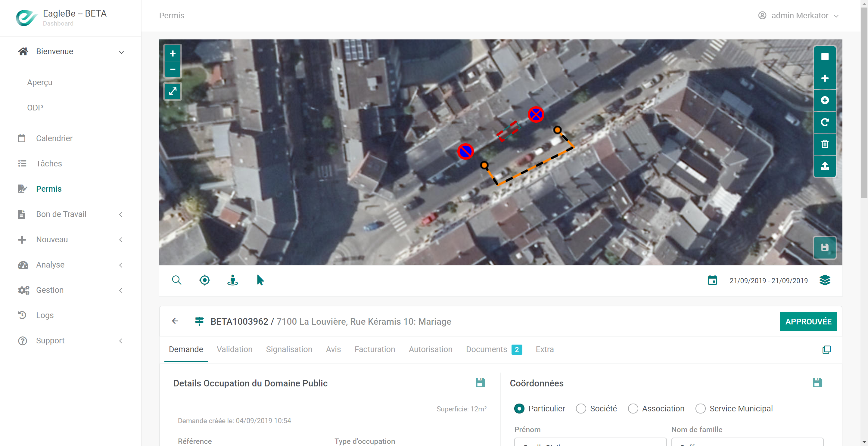Screen dimensions: 868x446
Task: Select the square draw tool on map
Action: pyautogui.click(x=825, y=57)
